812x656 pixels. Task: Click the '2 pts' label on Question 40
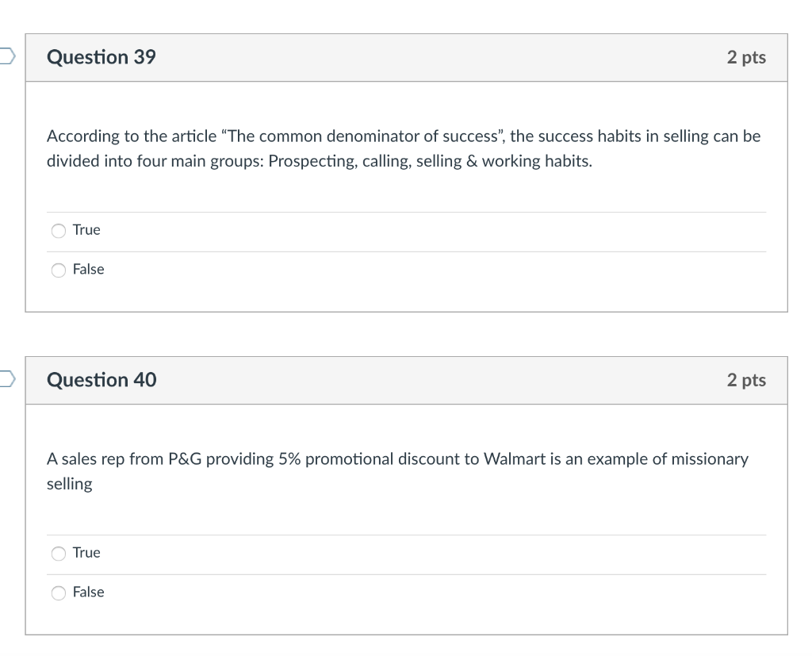(x=746, y=380)
